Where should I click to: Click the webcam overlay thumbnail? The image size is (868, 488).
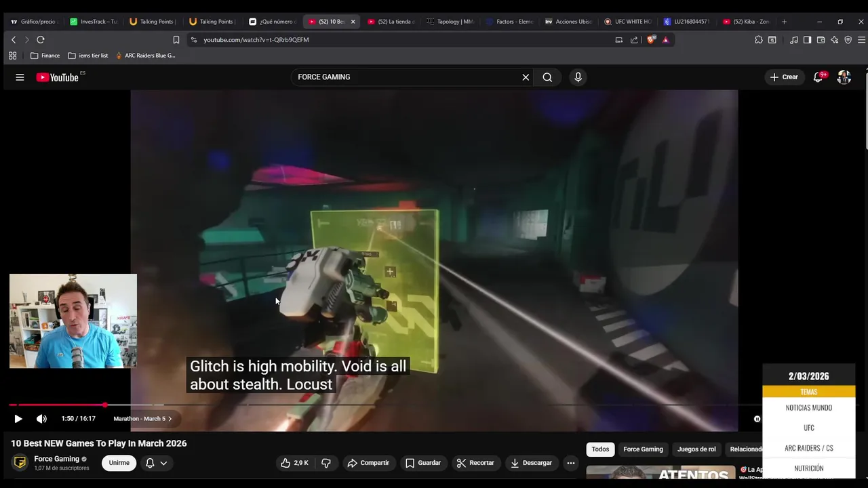73,321
